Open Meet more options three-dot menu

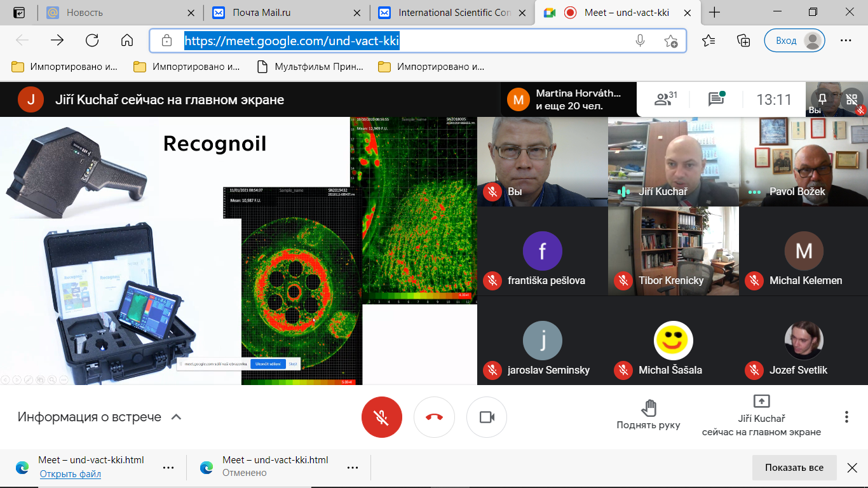coord(846,417)
